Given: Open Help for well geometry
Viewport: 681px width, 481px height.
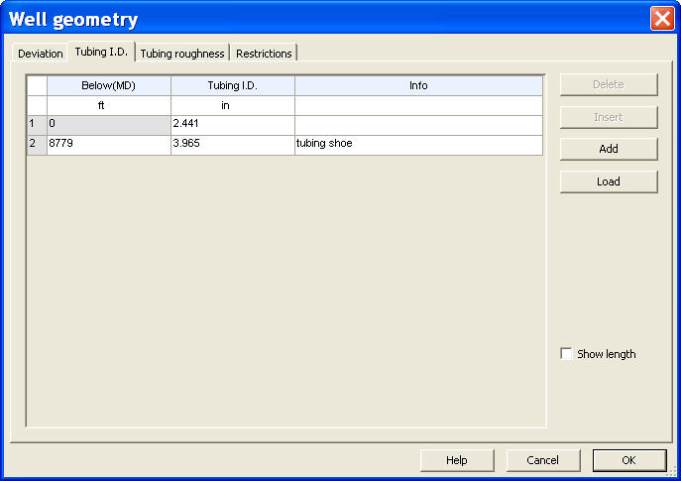Looking at the screenshot, I should pyautogui.click(x=456, y=460).
